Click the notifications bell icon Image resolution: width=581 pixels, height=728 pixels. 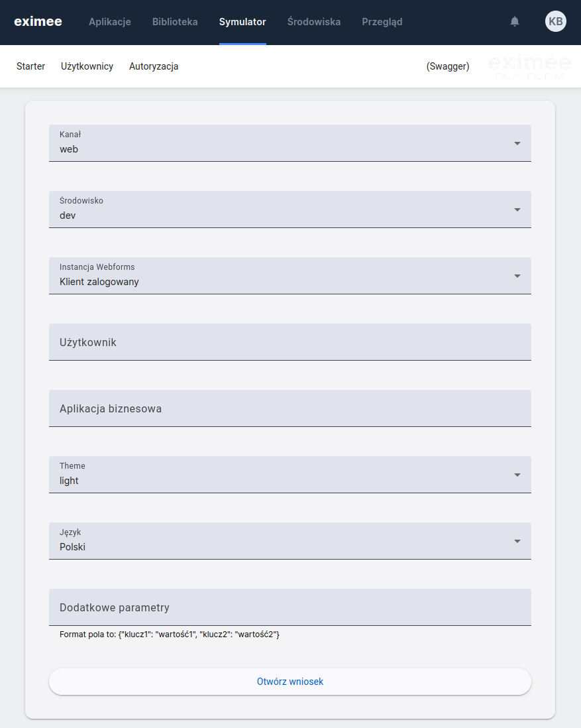(515, 22)
